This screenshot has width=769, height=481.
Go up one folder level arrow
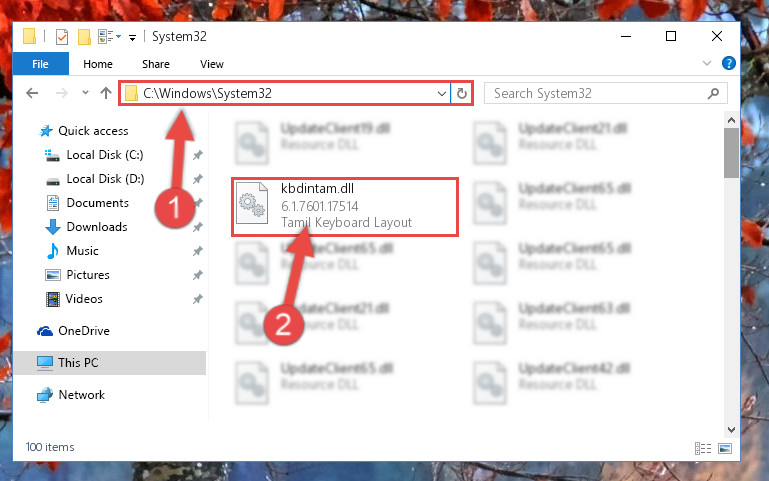point(105,93)
